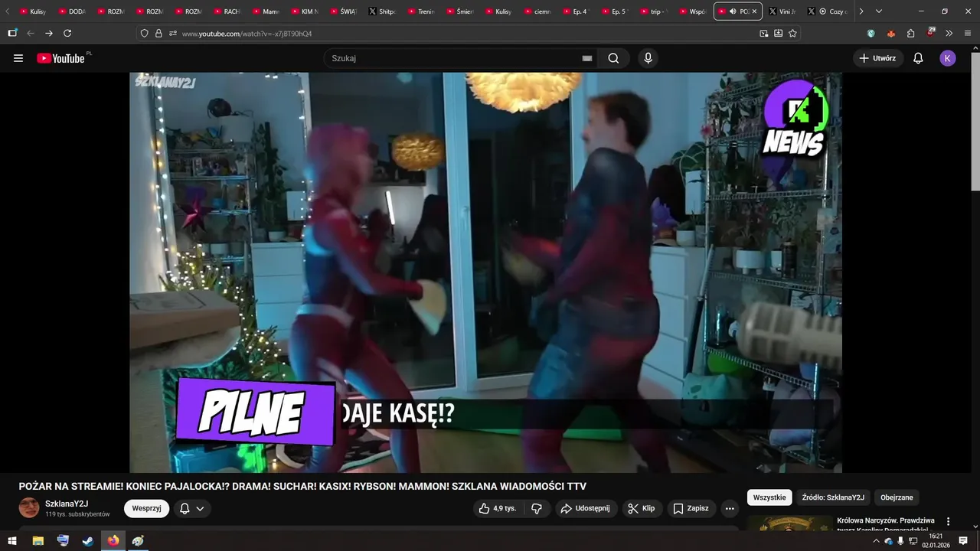The height and width of the screenshot is (551, 980).
Task: Bookmark this page with star icon
Action: [x=792, y=34]
